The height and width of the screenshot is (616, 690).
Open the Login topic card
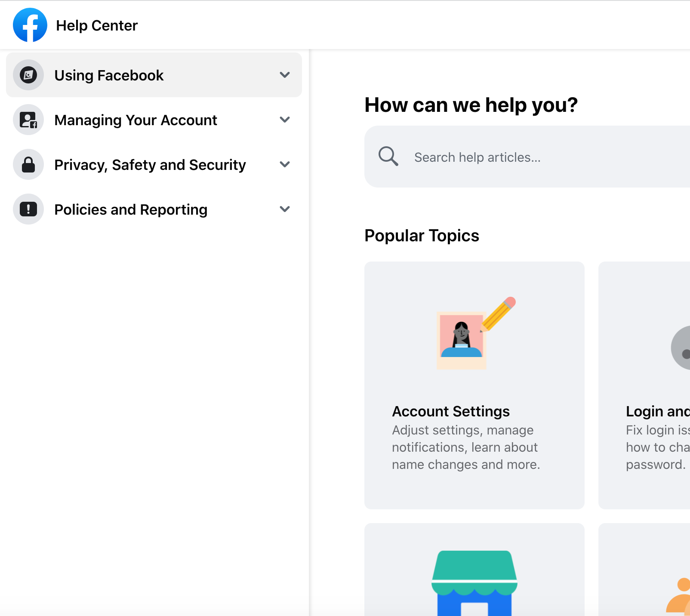(x=654, y=411)
